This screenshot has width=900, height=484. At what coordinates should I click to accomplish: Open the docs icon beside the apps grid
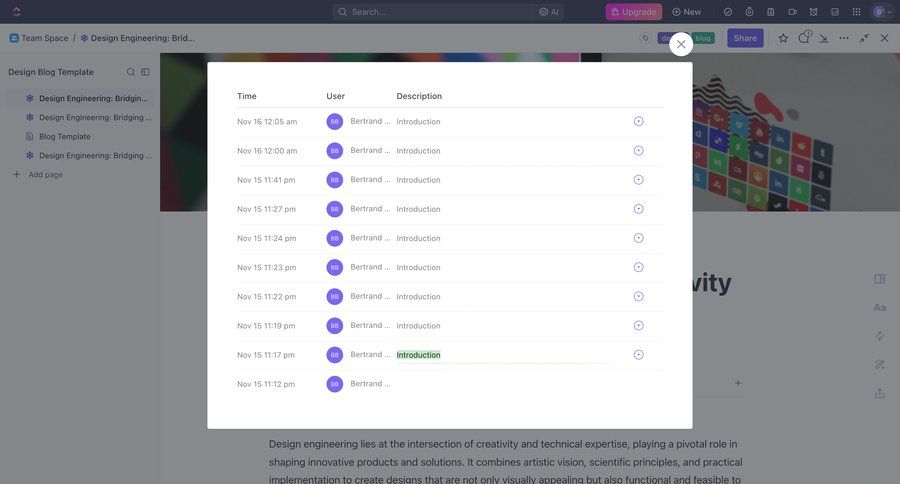(835, 11)
